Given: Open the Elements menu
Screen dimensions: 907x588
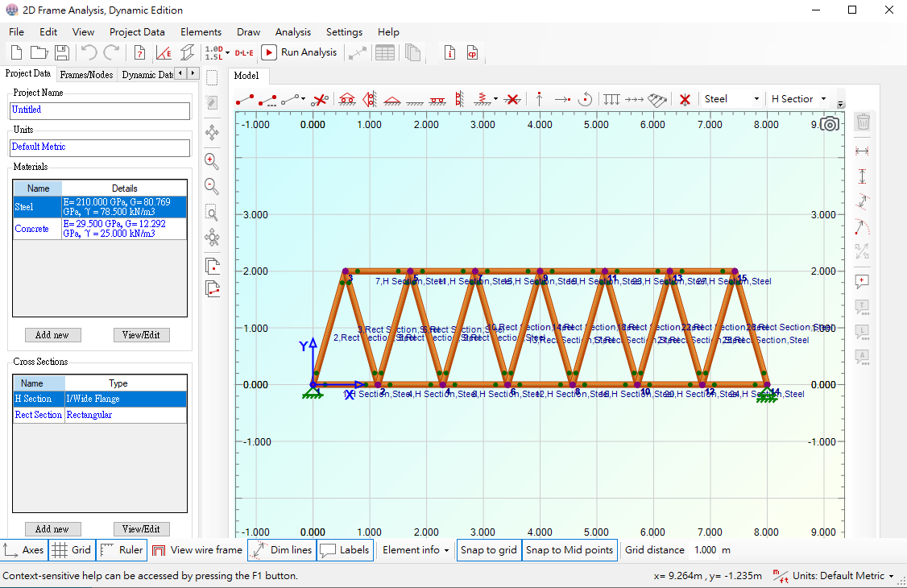Looking at the screenshot, I should pos(201,32).
